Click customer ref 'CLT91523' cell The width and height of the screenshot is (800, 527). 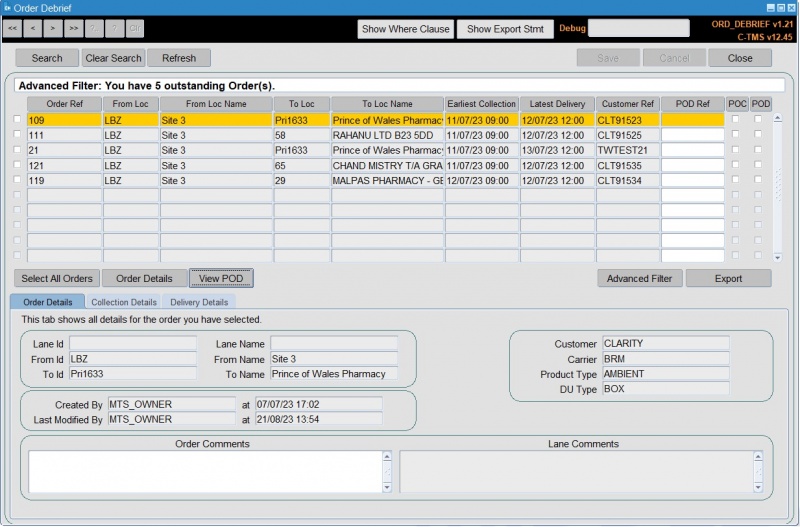[628, 120]
